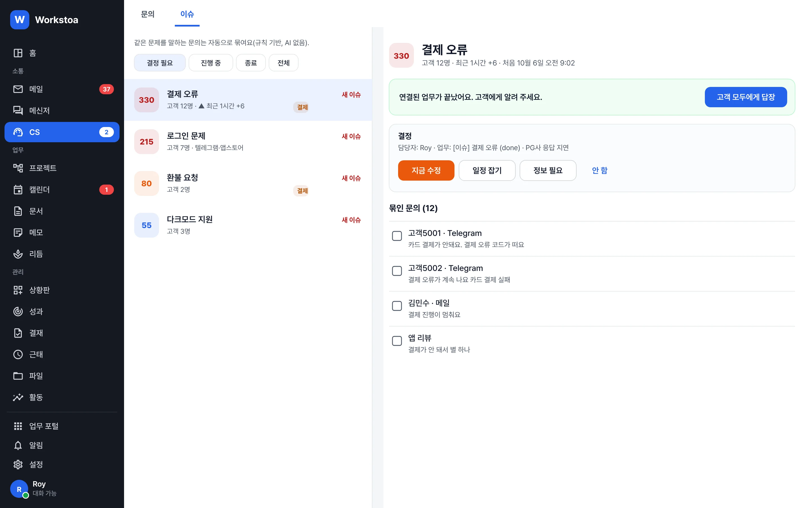Click 고객 모두에게 답장 button
Screen dimensions: 812x508
[x=745, y=97]
